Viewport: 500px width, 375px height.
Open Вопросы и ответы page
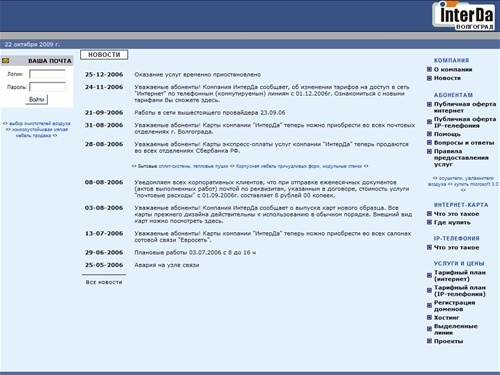[x=464, y=143]
